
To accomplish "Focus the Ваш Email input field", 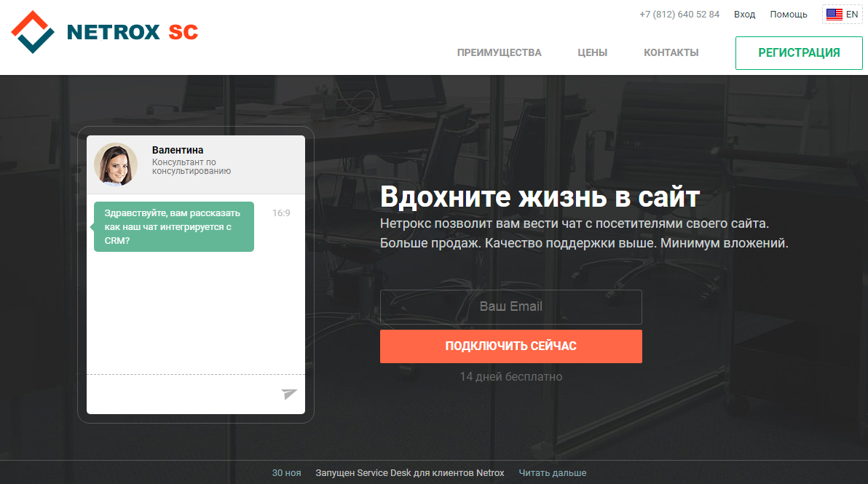I will pos(511,307).
